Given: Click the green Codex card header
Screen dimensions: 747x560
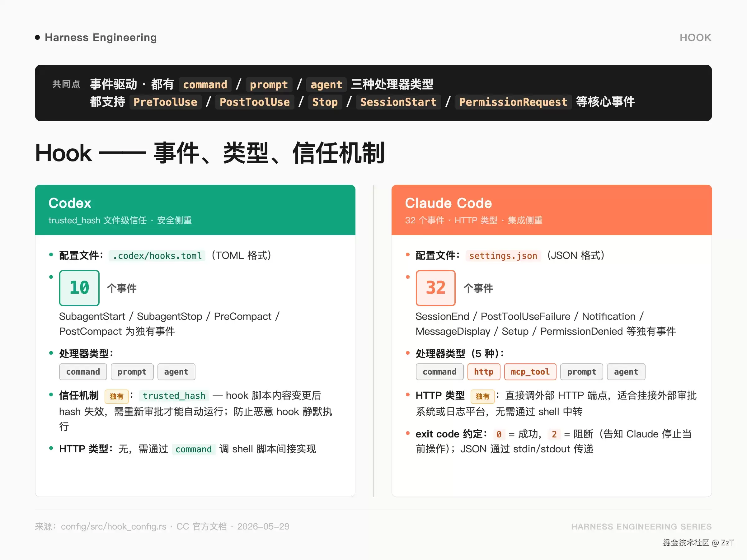Looking at the screenshot, I should [195, 210].
